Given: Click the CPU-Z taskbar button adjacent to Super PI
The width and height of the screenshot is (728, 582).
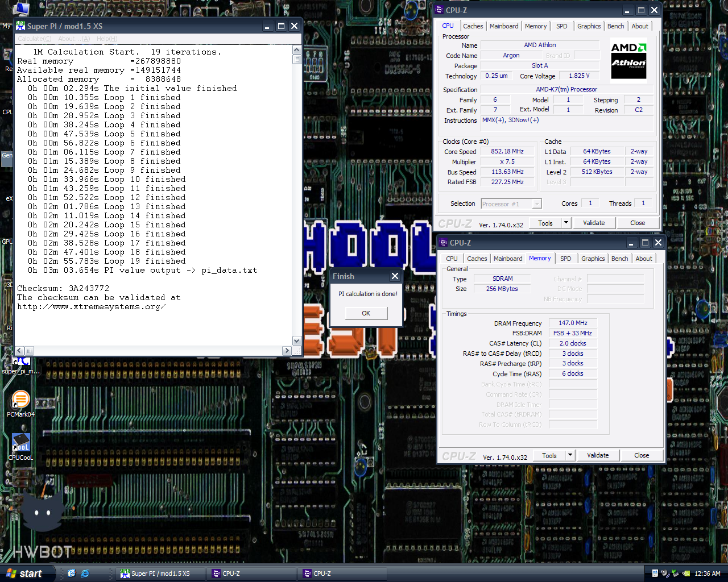Looking at the screenshot, I should [x=251, y=573].
